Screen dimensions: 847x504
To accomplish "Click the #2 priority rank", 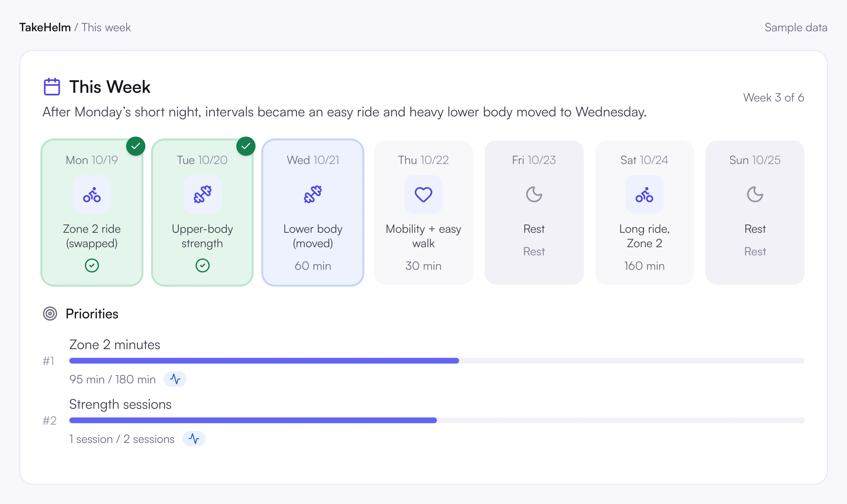I will (50, 421).
